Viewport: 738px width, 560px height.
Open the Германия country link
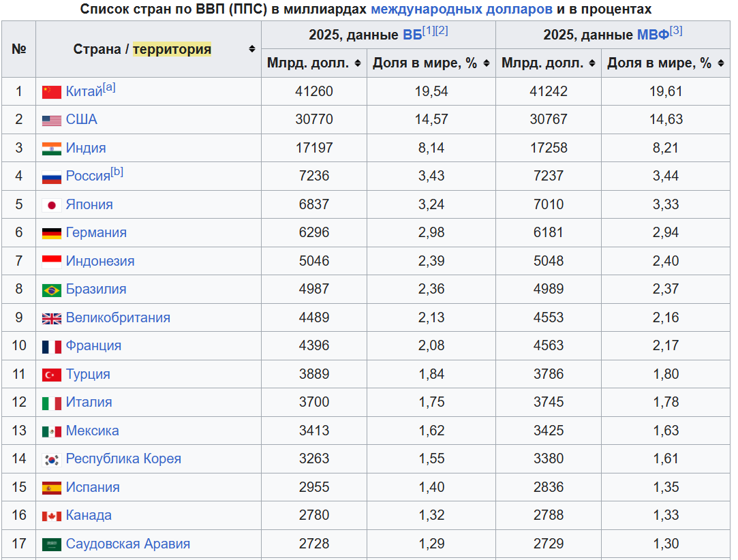tap(96, 232)
